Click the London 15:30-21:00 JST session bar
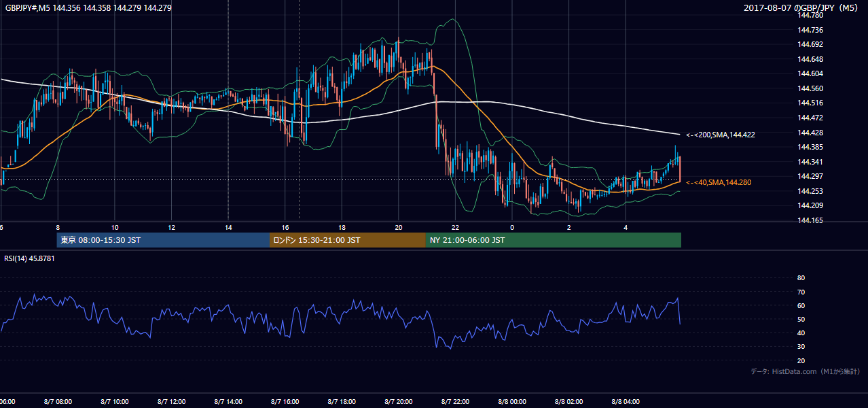868x408 pixels. pos(348,240)
